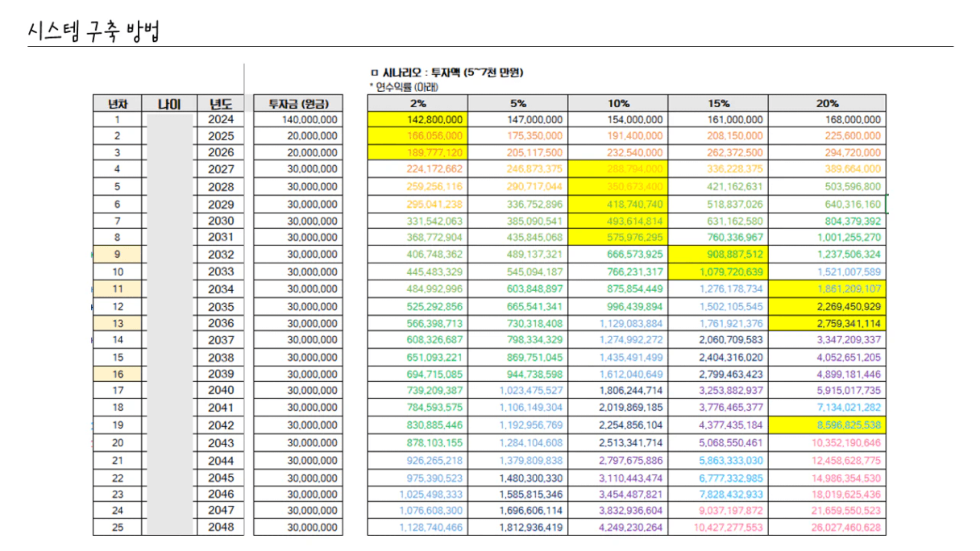
Task: Select the 20,000,000 cell in 2026 row
Action: pos(297,152)
